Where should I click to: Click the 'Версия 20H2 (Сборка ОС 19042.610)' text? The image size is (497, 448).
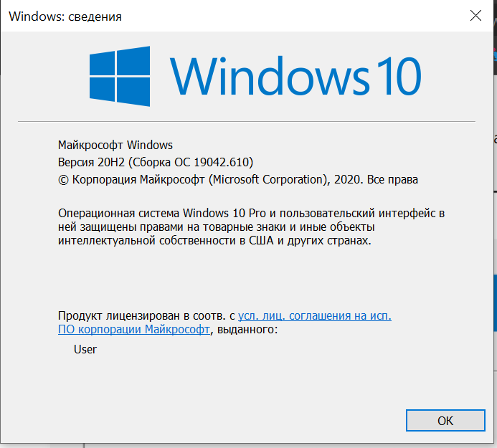click(x=156, y=162)
